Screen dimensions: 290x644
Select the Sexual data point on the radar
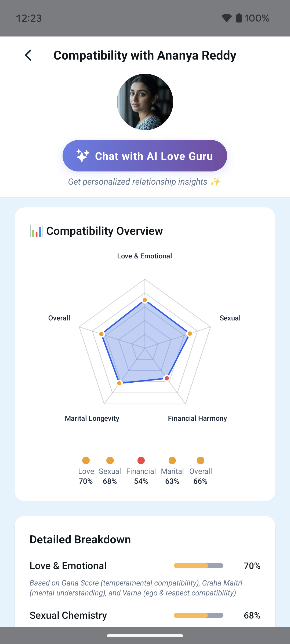pyautogui.click(x=190, y=334)
